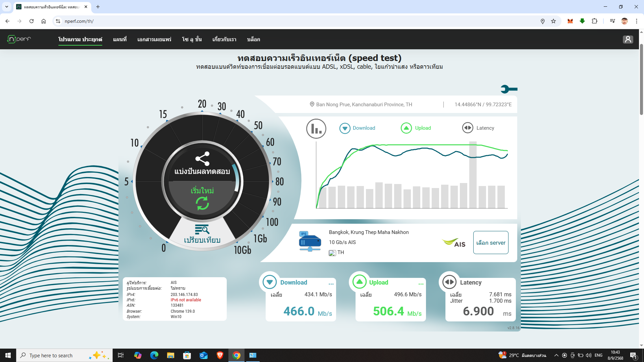Click the share test result icon

(x=202, y=159)
